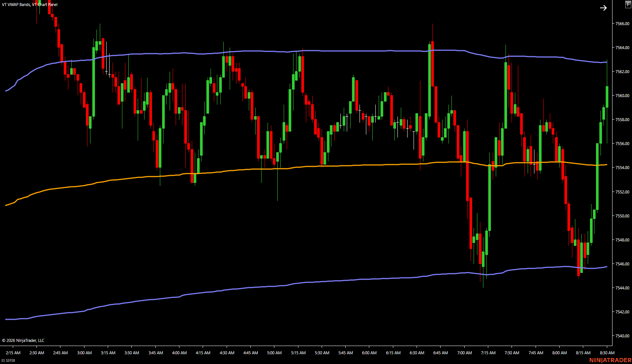This screenshot has width=632, height=364.
Task: Click the 7548.00 price axis label
Action: (622, 240)
